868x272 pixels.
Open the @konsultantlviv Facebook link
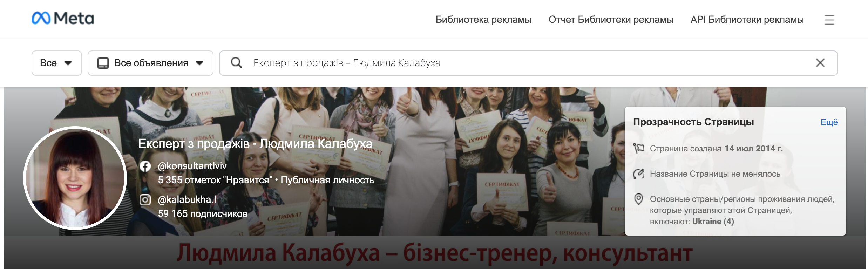[x=192, y=166]
